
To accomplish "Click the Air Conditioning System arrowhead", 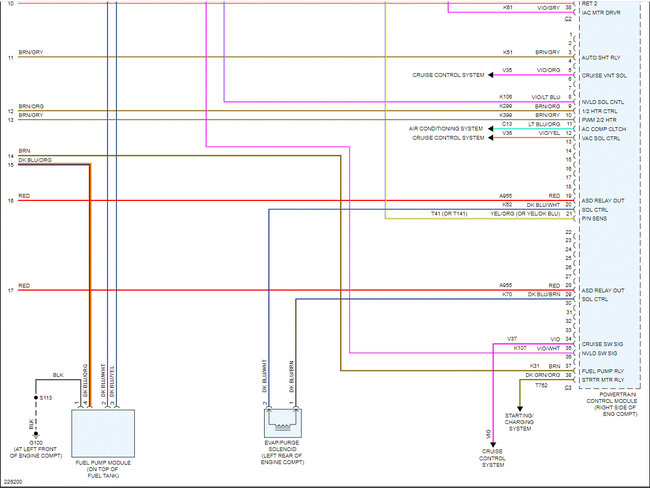I will pyautogui.click(x=490, y=129).
